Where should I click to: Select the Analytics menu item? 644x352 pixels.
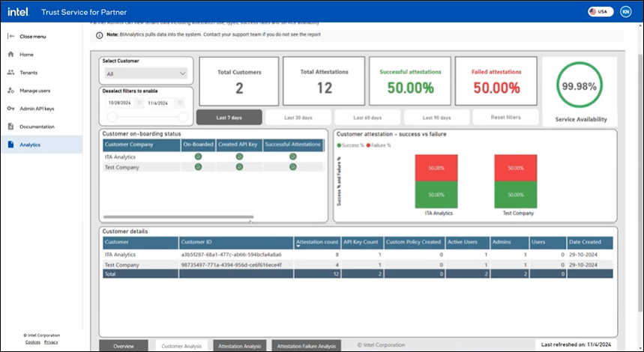click(41, 145)
